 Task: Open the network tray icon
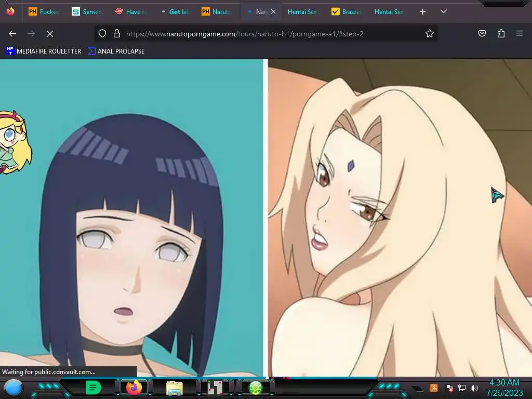[462, 388]
